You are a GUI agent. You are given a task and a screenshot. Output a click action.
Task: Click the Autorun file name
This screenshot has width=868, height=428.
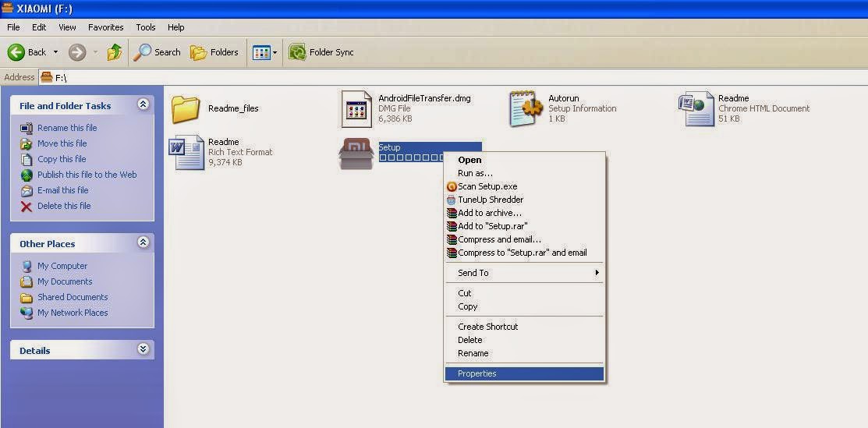point(564,98)
